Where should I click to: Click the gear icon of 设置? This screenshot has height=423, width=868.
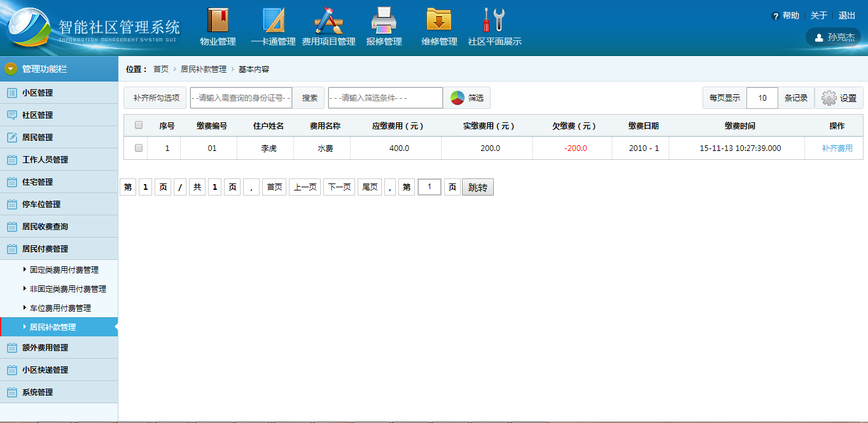tap(829, 98)
